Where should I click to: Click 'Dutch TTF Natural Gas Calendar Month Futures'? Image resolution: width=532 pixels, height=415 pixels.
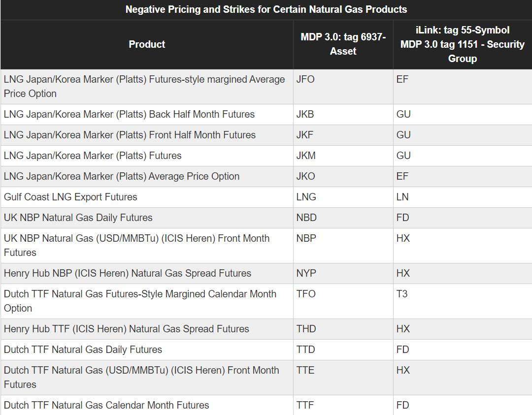(106, 405)
